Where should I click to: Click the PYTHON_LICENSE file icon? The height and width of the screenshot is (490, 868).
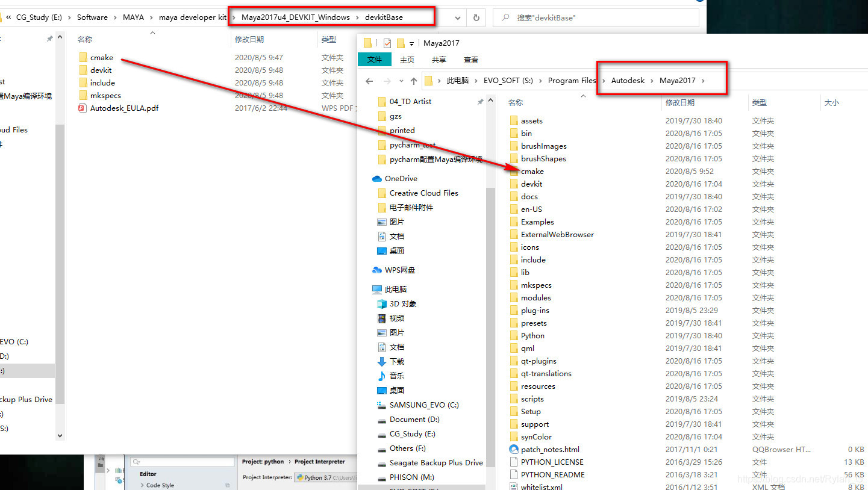[514, 462]
